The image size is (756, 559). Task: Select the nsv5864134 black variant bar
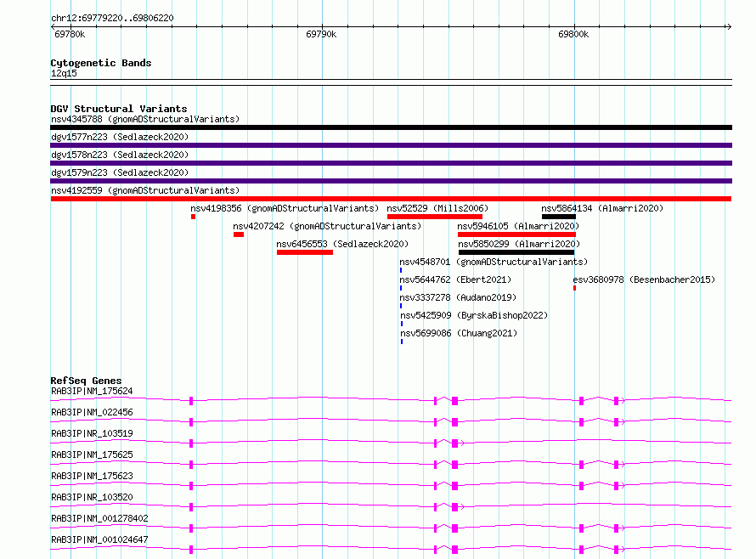click(x=558, y=217)
